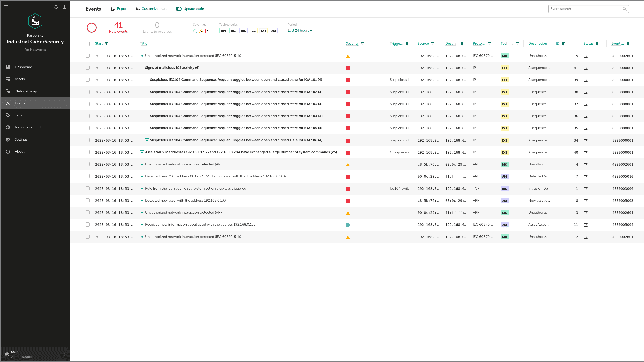Filter by critical severity icon
The image size is (644, 362).
tap(207, 31)
